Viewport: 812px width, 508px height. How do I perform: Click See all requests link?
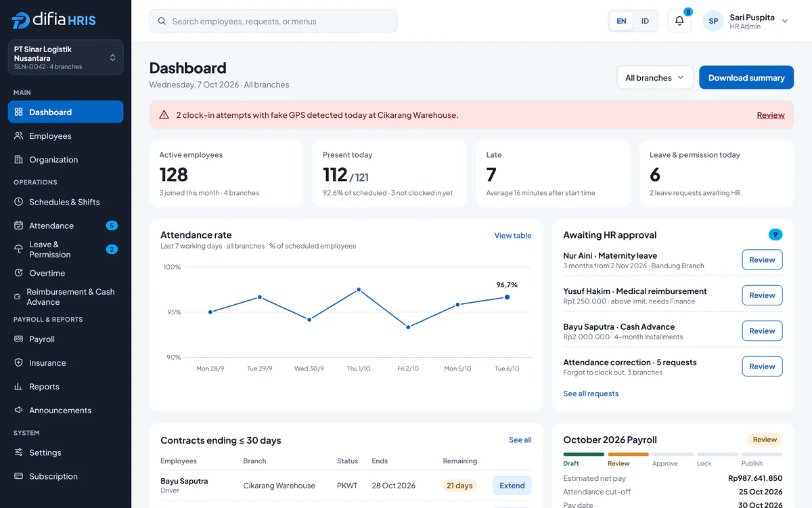[x=591, y=394]
